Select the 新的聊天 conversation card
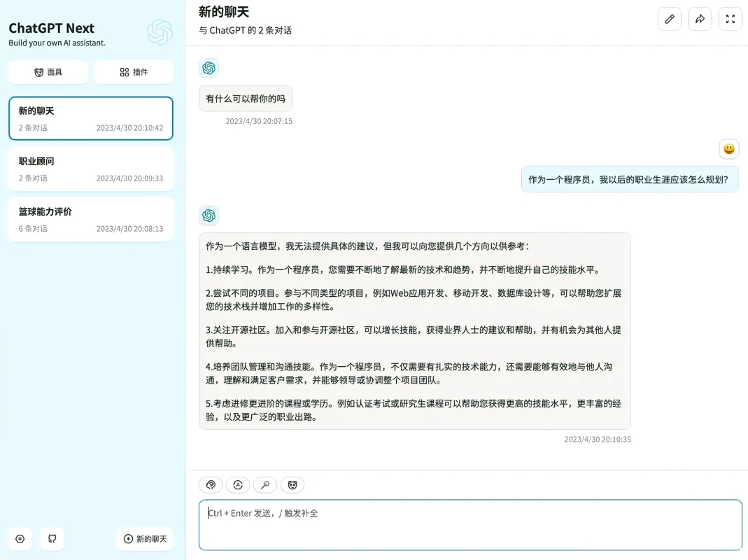This screenshot has width=748, height=560. pos(91,118)
